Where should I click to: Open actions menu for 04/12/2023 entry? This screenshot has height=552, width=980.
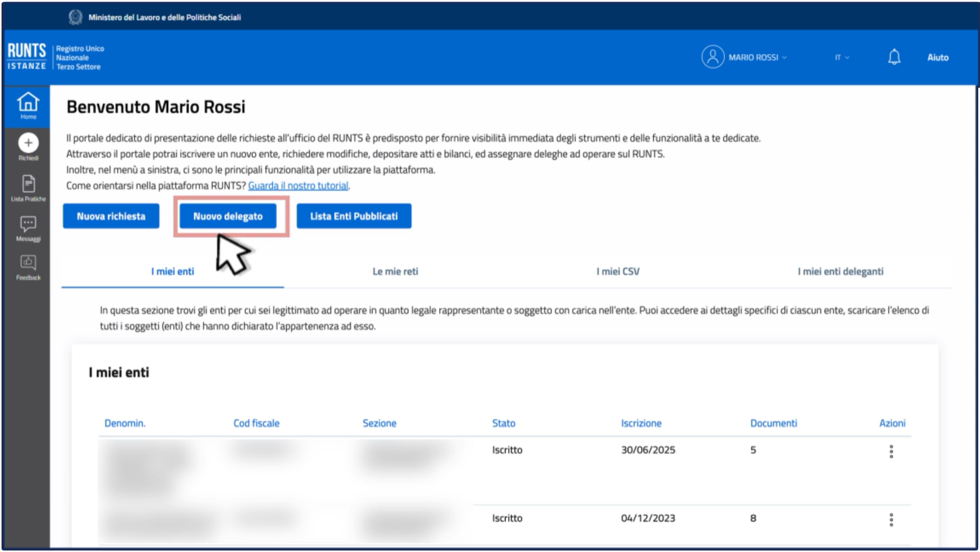click(x=891, y=520)
